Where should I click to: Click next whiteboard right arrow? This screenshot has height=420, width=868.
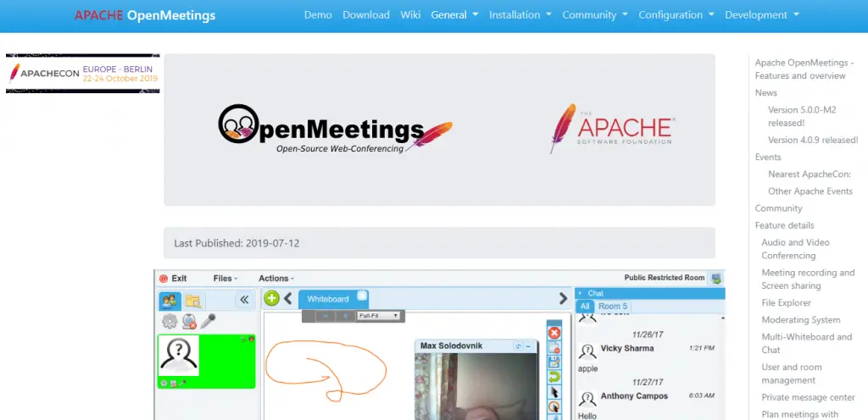pyautogui.click(x=563, y=298)
